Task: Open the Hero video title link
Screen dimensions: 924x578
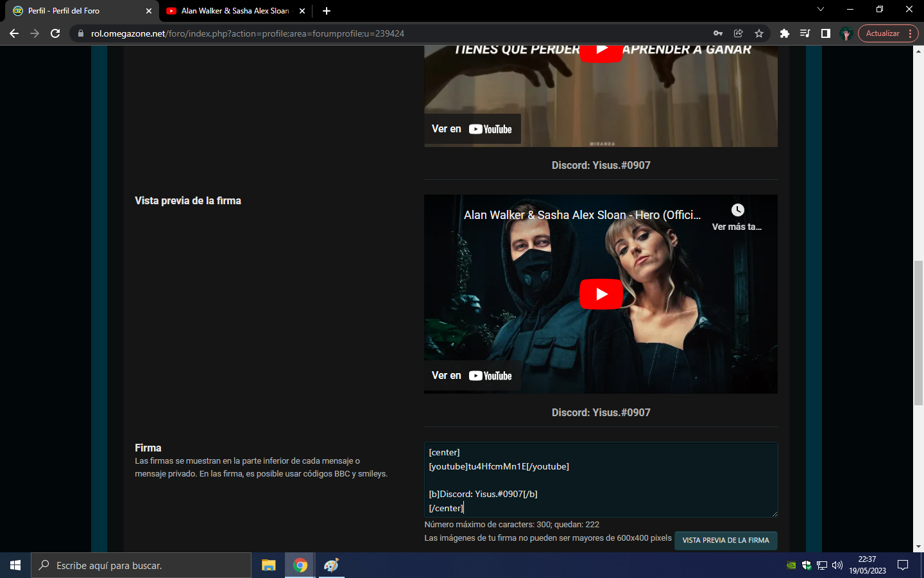Action: pyautogui.click(x=582, y=215)
